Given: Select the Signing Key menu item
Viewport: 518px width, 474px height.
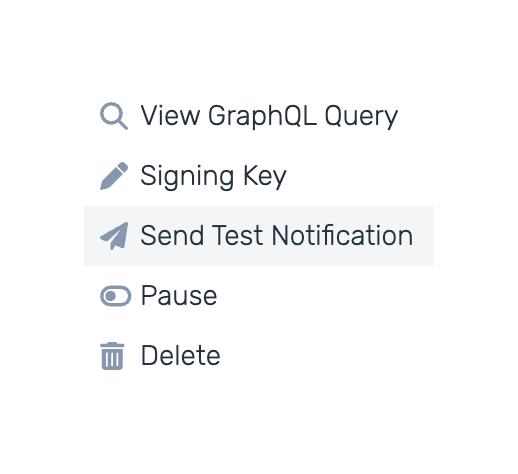Looking at the screenshot, I should pyautogui.click(x=259, y=176).
